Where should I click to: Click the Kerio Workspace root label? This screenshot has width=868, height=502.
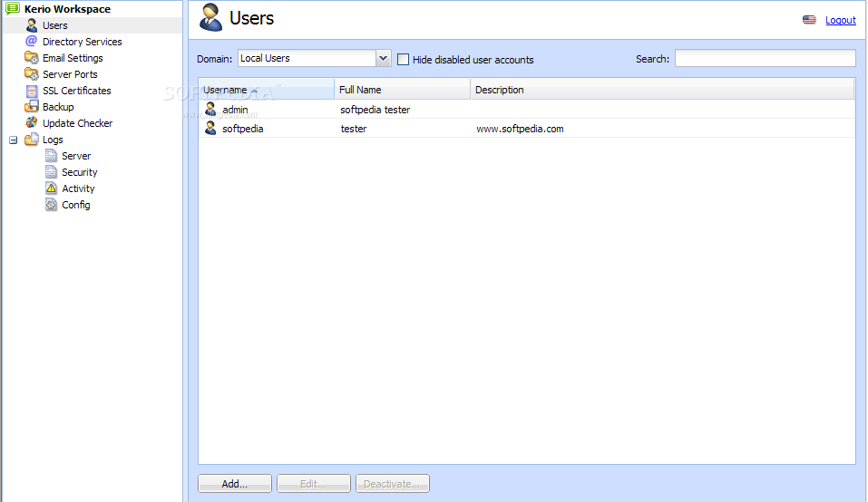(67, 9)
